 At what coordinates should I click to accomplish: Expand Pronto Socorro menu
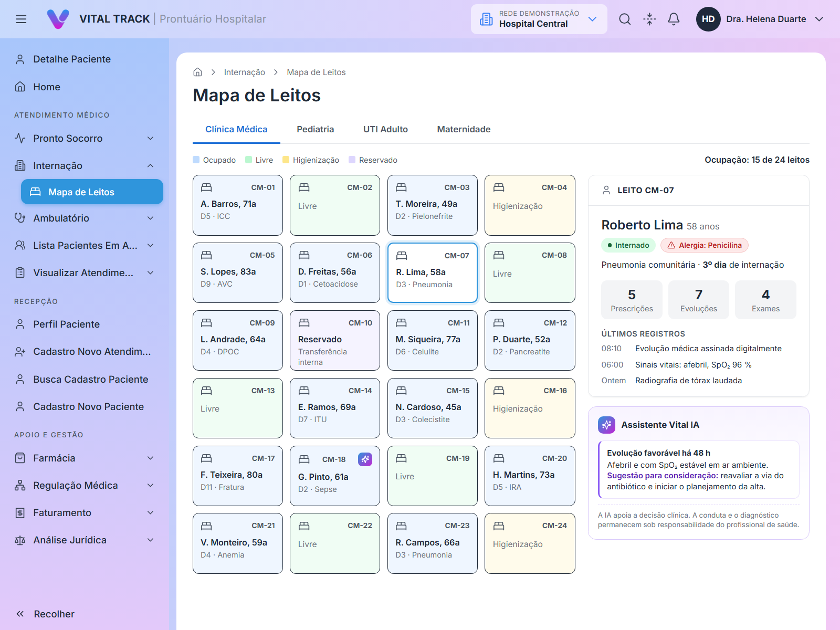[85, 139]
